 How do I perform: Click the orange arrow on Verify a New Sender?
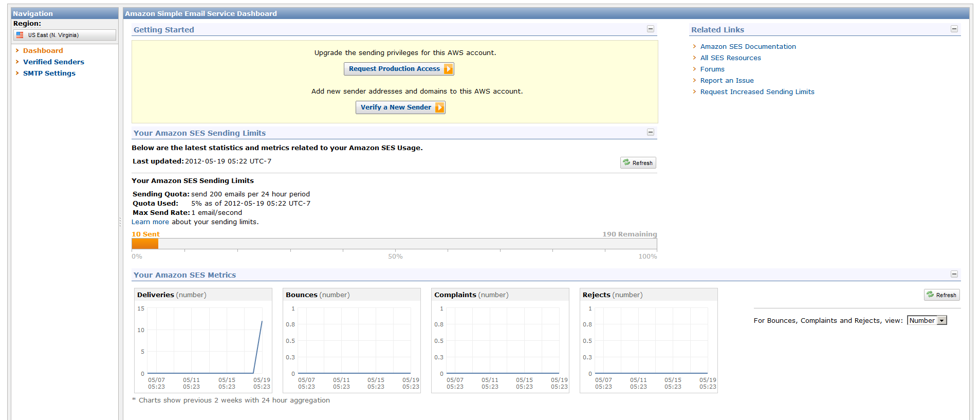coord(439,107)
